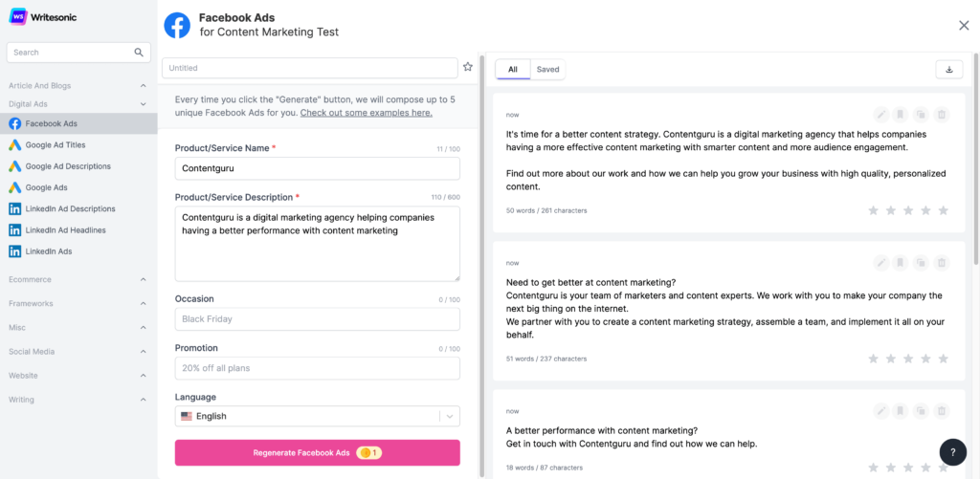Screen dimensions: 980x479
Task: Bookmark the first generated ad
Action: coord(900,115)
